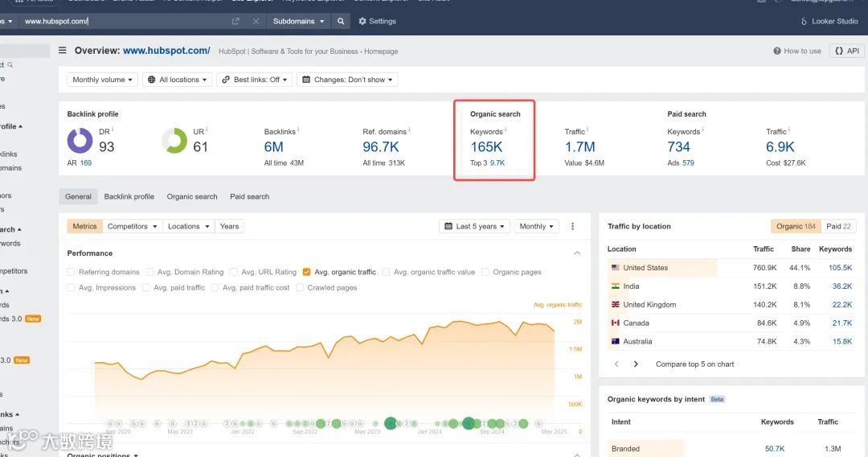
Task: Enable the Crawled pages checkbox
Action: 300,287
